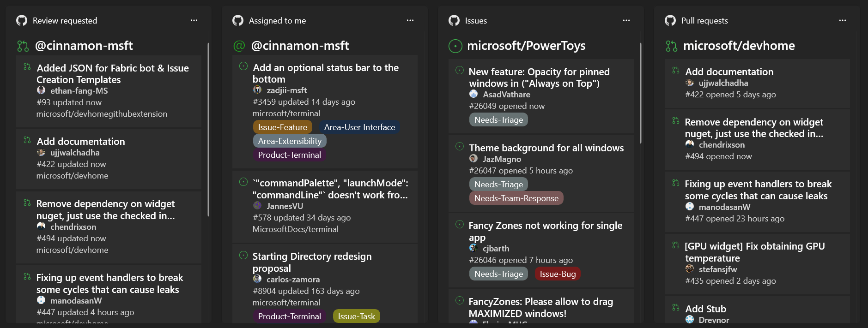The height and width of the screenshot is (328, 868).
Task: Open issue about Opacity for pinned windows
Action: (x=539, y=78)
